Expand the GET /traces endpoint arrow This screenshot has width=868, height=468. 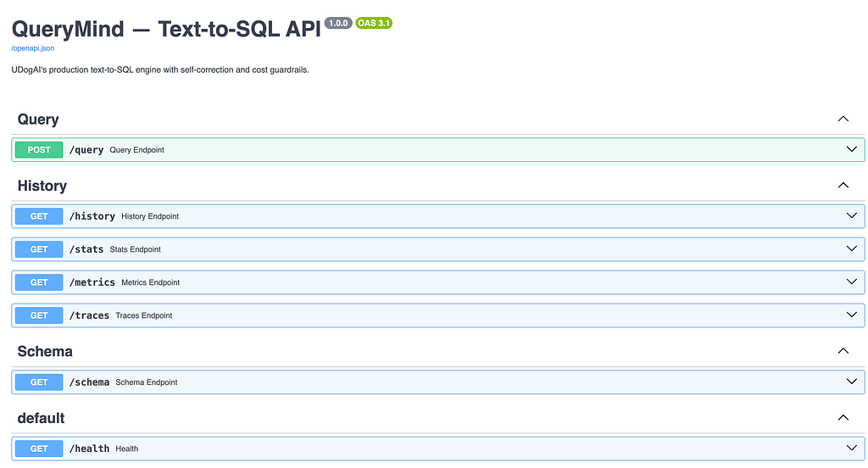coord(851,315)
